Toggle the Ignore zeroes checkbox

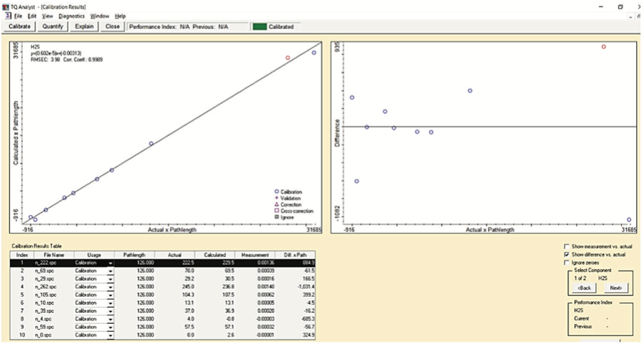click(x=567, y=263)
